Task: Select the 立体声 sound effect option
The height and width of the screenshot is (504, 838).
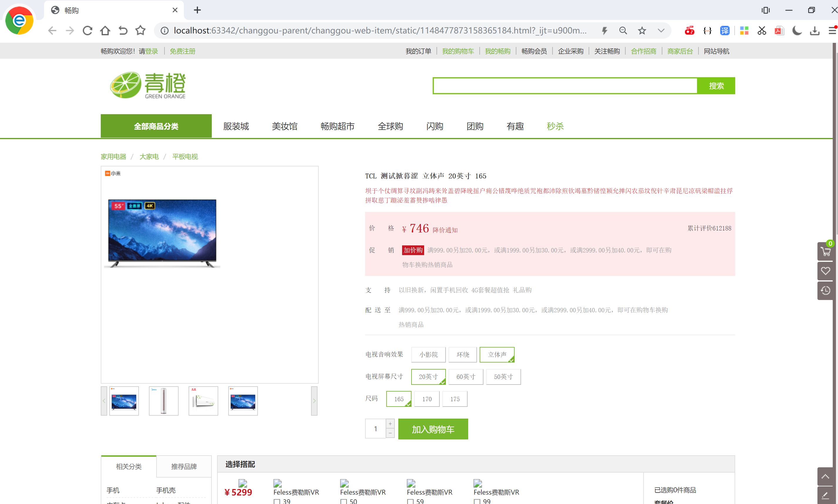Action: 497,355
